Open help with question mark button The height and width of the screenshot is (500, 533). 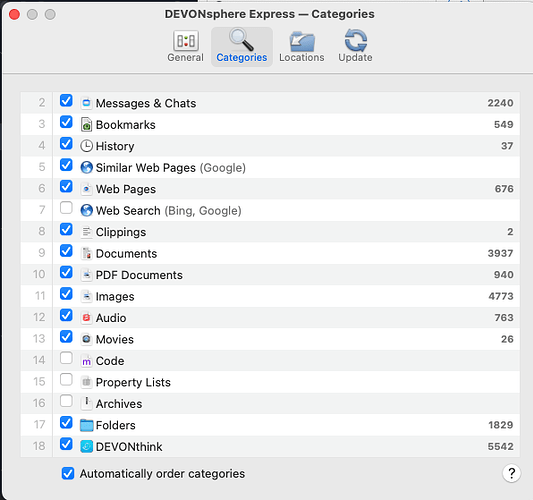point(511,473)
